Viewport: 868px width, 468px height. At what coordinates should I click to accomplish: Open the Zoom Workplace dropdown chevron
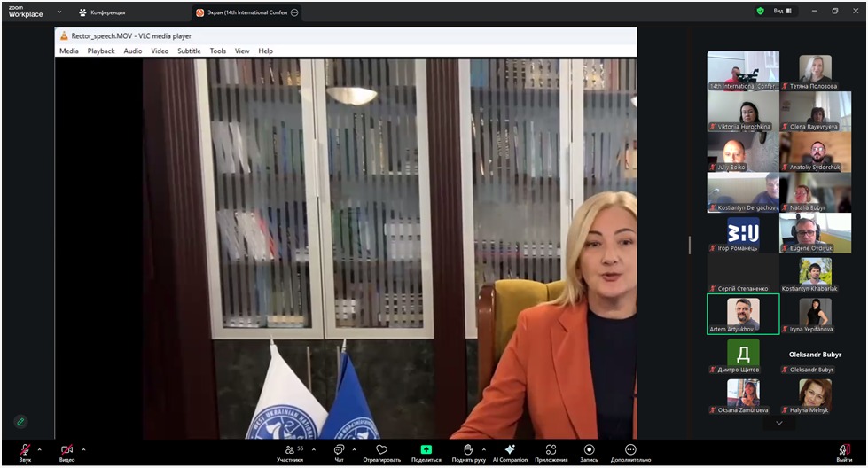(59, 12)
